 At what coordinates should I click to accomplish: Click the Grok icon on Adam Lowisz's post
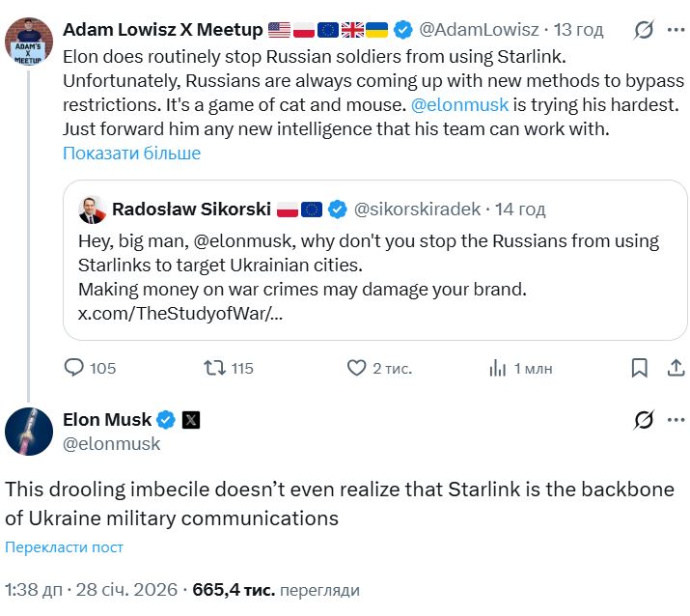[644, 30]
